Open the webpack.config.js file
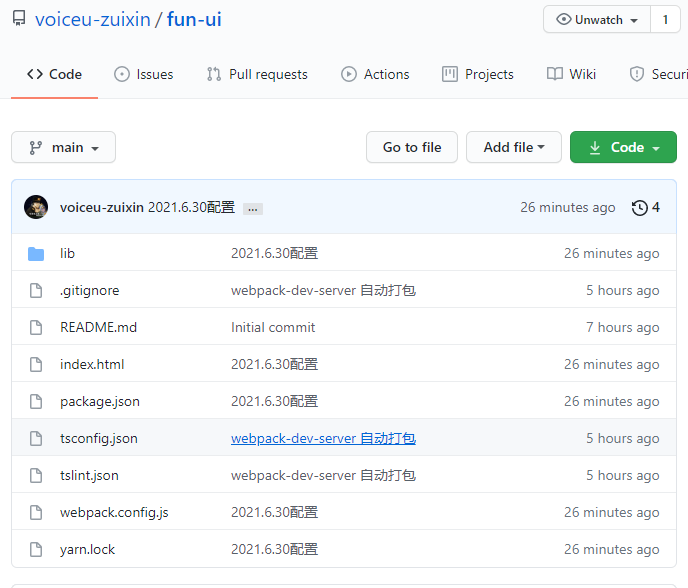 tap(114, 513)
